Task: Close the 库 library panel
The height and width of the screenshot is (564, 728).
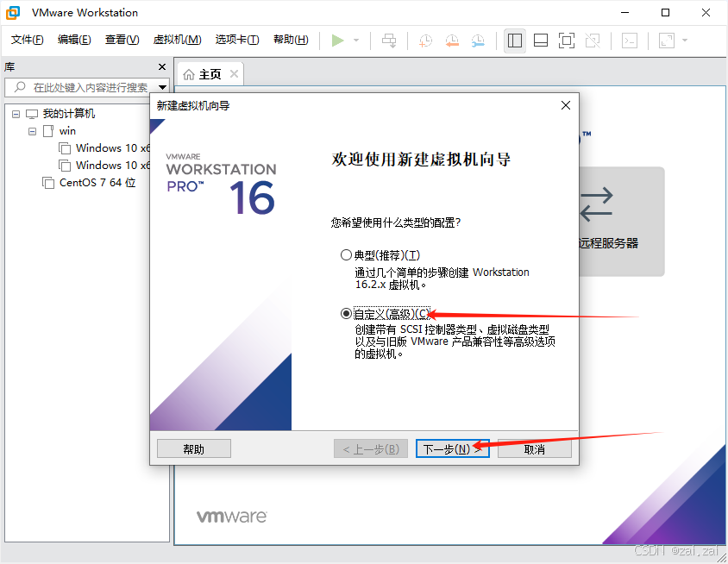Action: point(162,67)
